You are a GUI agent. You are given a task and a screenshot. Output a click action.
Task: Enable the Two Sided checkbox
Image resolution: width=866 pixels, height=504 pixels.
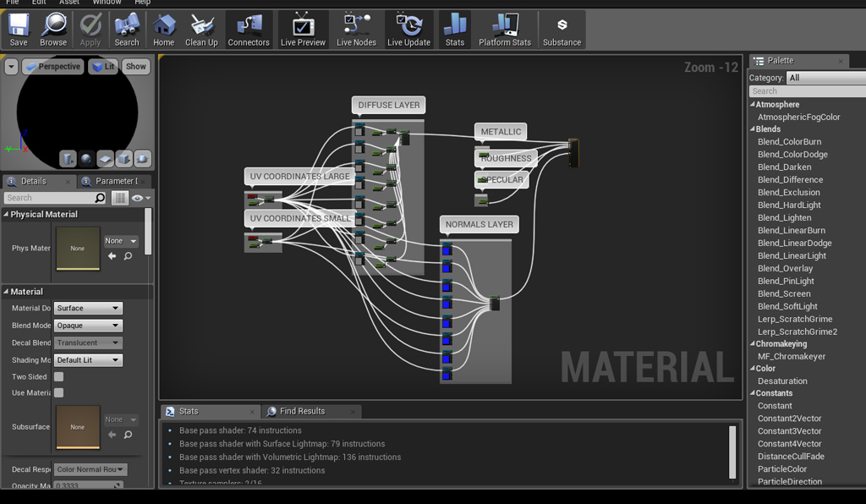pyautogui.click(x=59, y=377)
